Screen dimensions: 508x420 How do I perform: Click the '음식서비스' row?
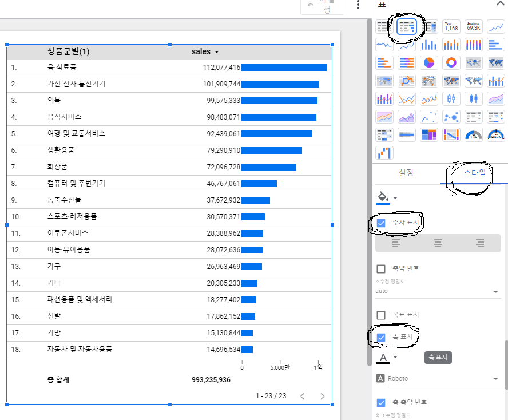[169, 117]
